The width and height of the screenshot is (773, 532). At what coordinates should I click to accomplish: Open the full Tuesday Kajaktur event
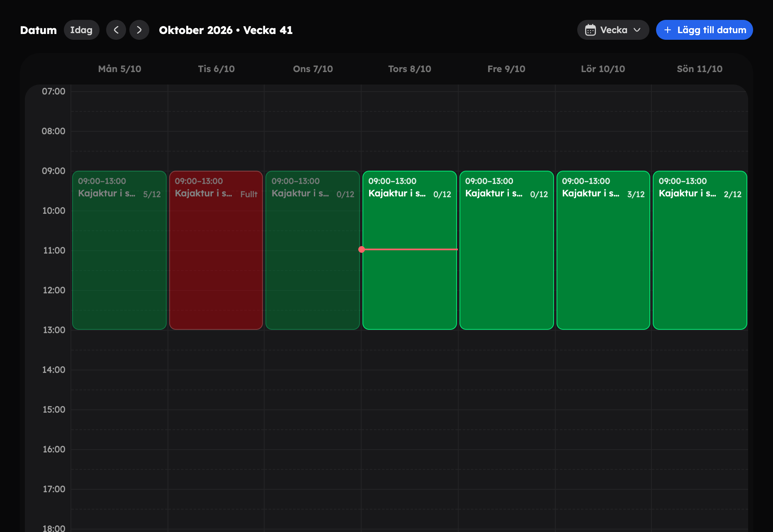pyautogui.click(x=216, y=250)
